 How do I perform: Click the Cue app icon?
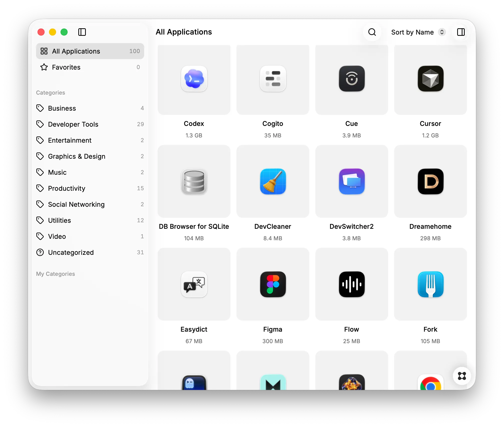tap(352, 79)
